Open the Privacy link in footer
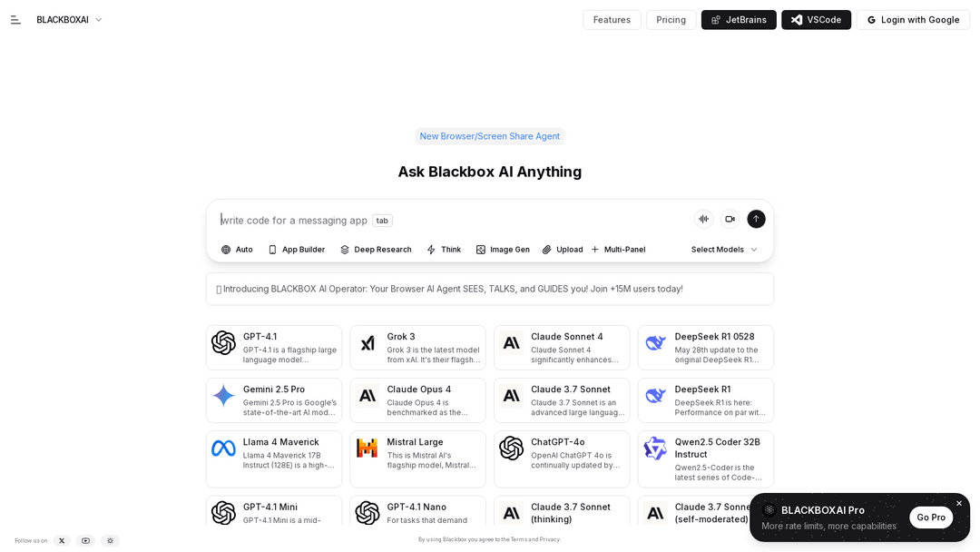 [549, 539]
